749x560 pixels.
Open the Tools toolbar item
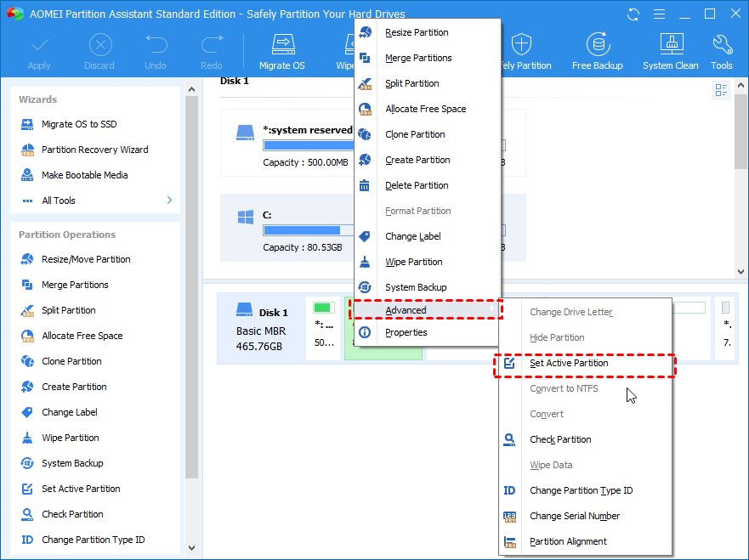coord(721,51)
